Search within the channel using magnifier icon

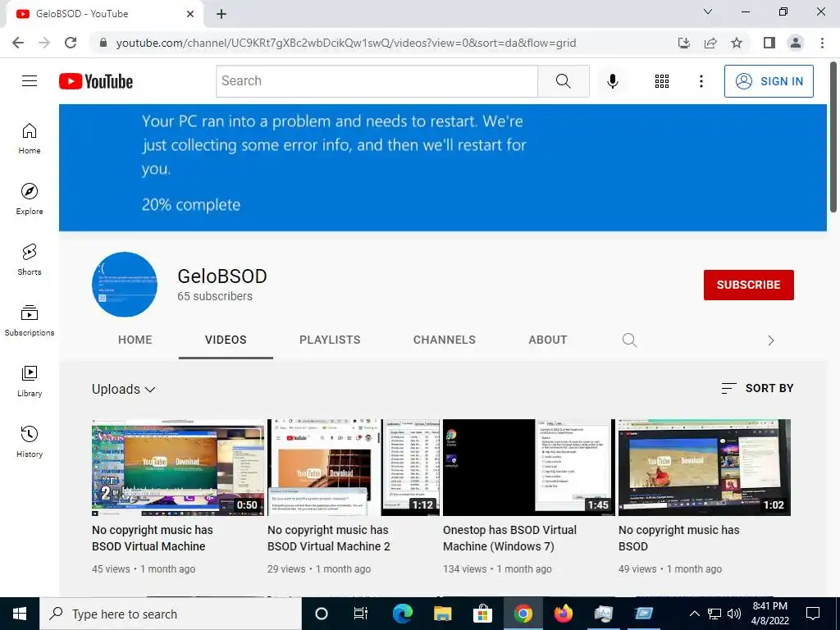coord(629,340)
